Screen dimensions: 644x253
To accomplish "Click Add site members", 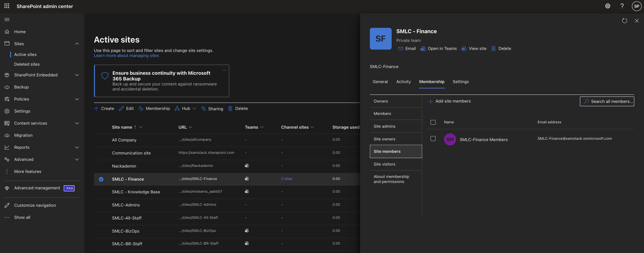I will click(450, 101).
